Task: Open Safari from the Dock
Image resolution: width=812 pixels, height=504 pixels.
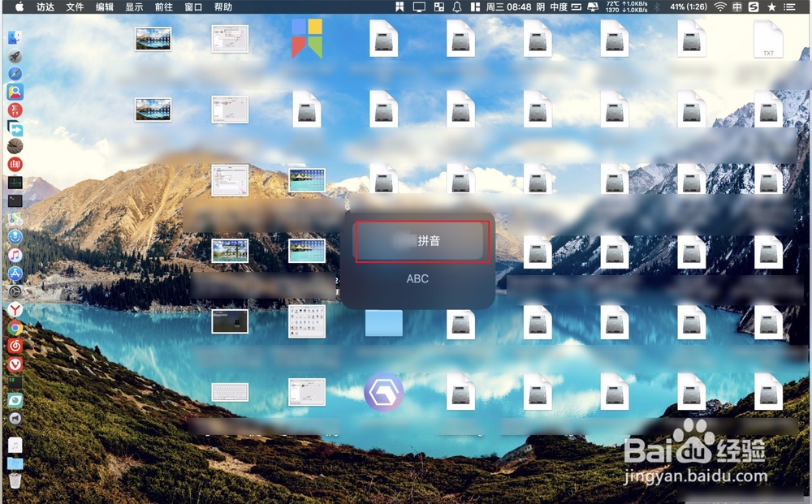Action: [x=16, y=73]
